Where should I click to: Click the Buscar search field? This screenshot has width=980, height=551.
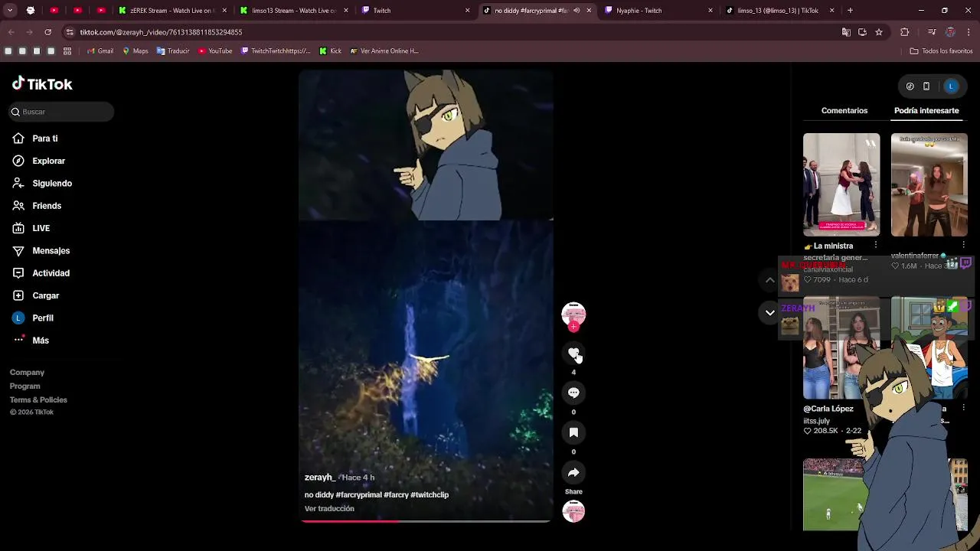pyautogui.click(x=62, y=112)
